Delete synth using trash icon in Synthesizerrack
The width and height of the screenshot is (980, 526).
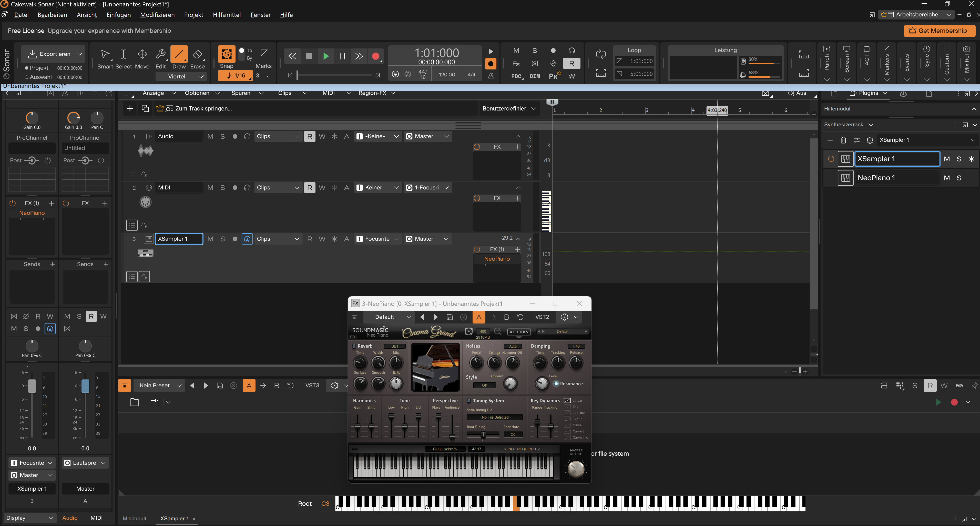(843, 140)
